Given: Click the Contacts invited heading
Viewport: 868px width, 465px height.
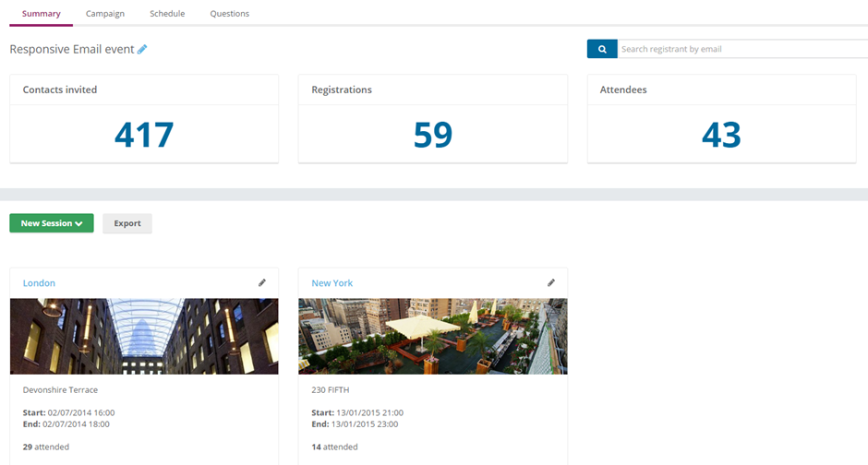Looking at the screenshot, I should coord(60,89).
